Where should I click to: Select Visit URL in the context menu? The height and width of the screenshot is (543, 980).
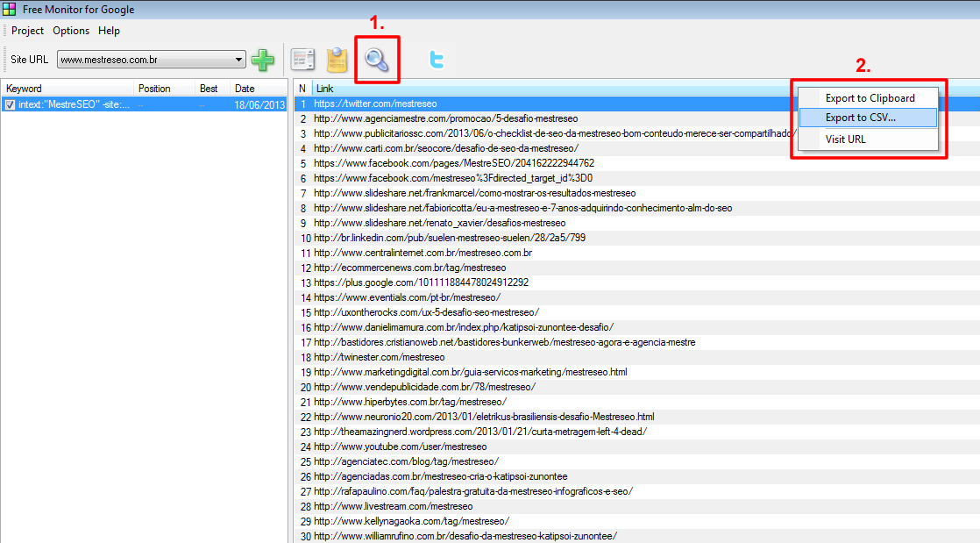point(845,139)
